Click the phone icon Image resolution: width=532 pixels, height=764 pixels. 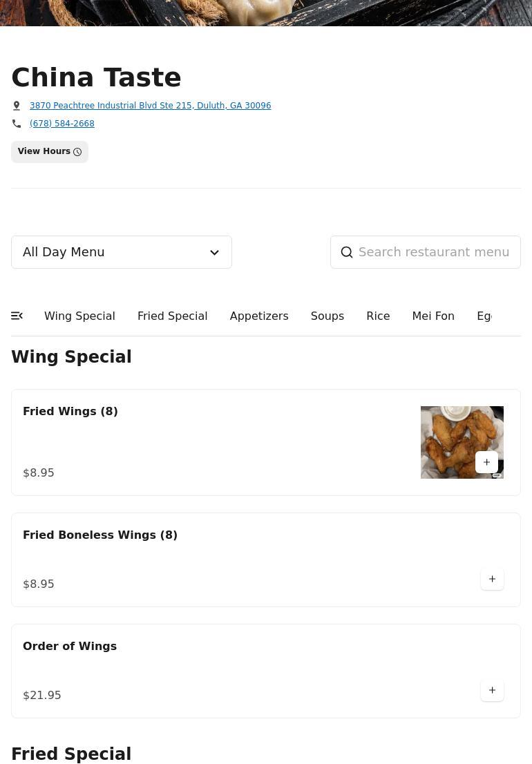17,124
